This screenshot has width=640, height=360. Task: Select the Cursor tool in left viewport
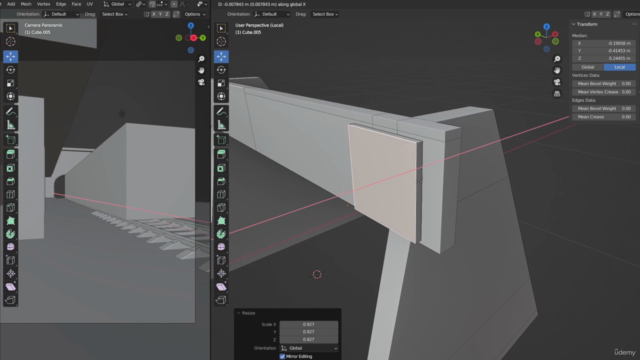point(11,42)
